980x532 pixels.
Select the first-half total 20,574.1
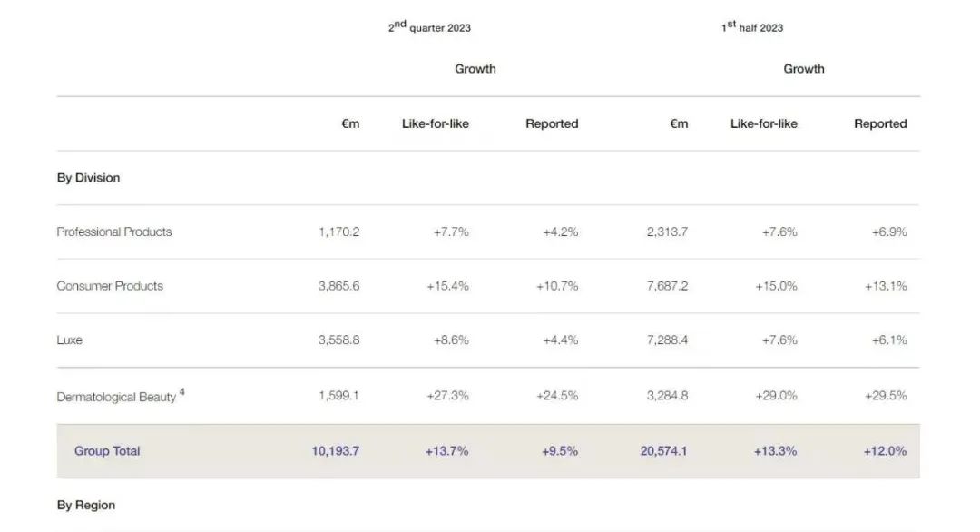pyautogui.click(x=663, y=450)
